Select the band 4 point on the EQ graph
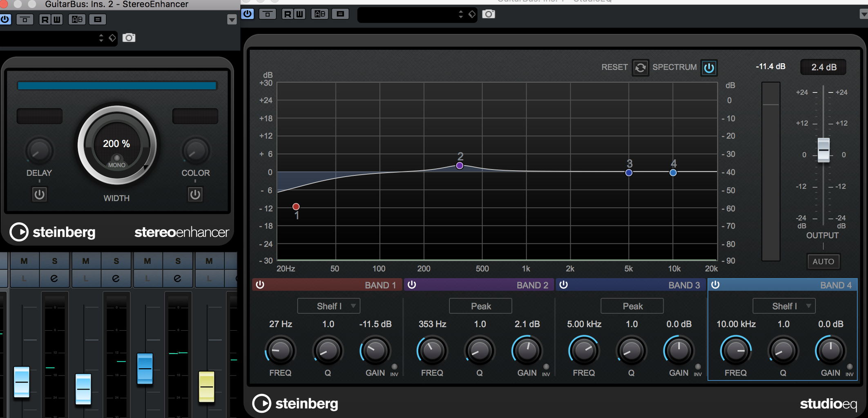Screen dimensions: 868x418 point(673,173)
